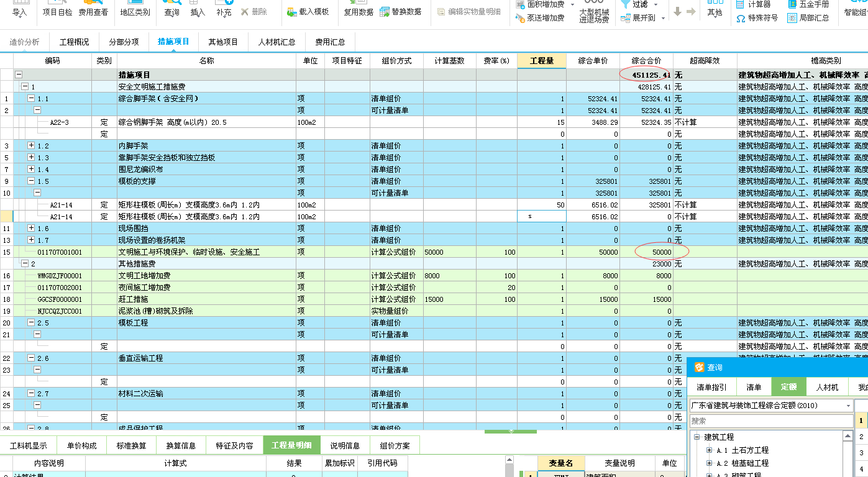
Task: Switch to the 造价分析 tab
Action: click(x=25, y=42)
